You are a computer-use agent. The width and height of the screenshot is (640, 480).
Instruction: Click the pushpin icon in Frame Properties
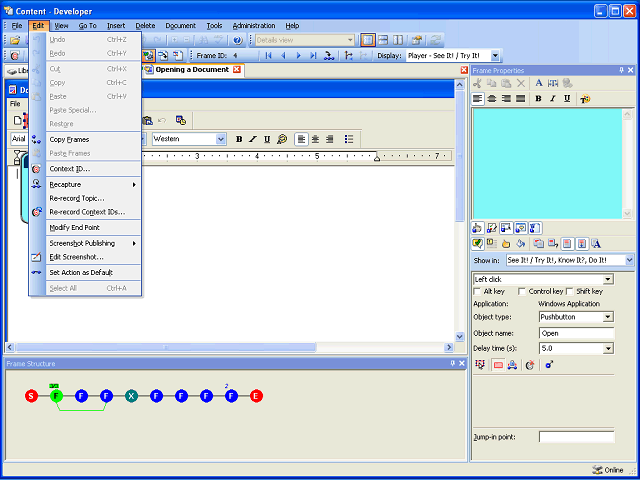coord(622,70)
